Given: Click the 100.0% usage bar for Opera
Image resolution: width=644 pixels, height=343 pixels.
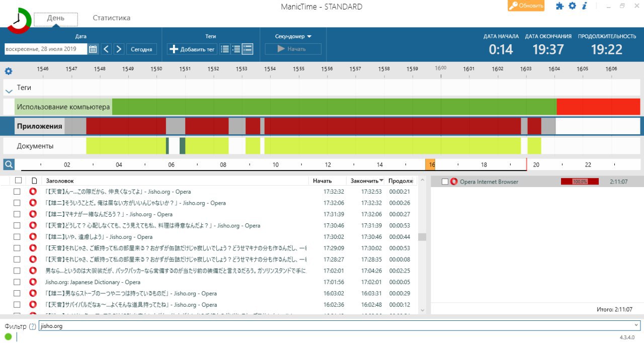Looking at the screenshot, I should click(x=580, y=182).
